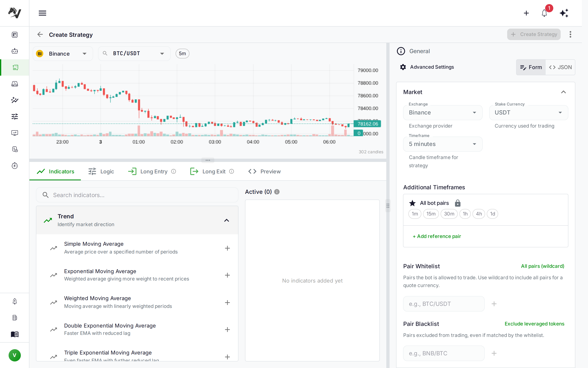The height and width of the screenshot is (368, 588).
Task: Open the Binance exchange dropdown above chart
Action: (x=63, y=54)
